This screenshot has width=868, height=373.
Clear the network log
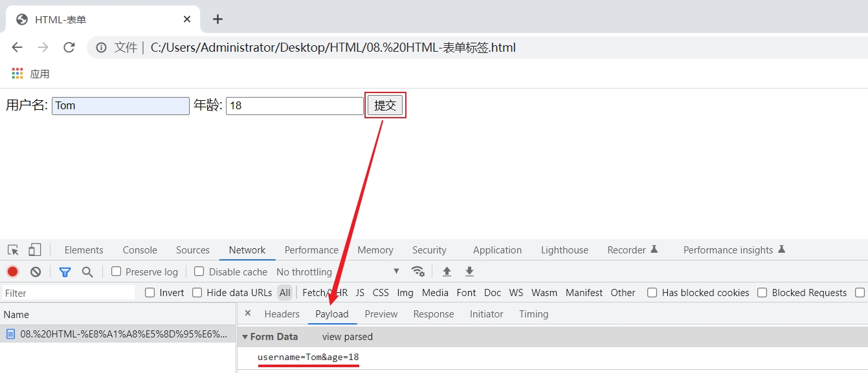pos(36,272)
